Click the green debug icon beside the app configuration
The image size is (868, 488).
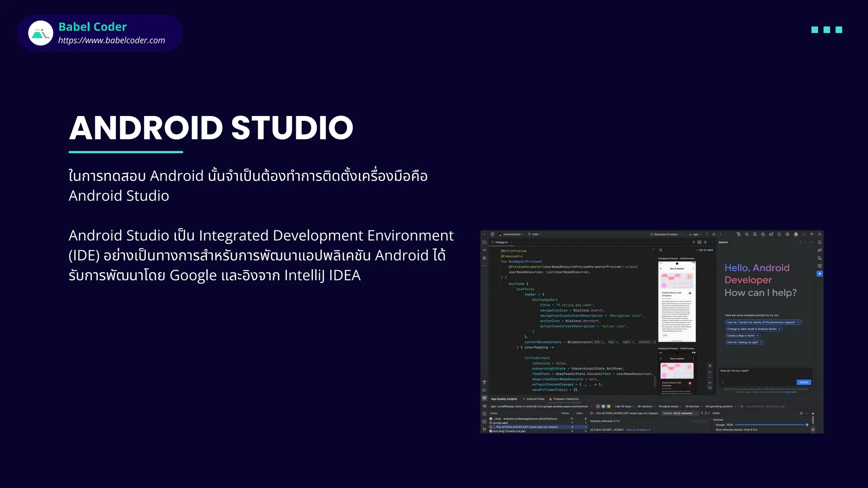[x=714, y=234]
